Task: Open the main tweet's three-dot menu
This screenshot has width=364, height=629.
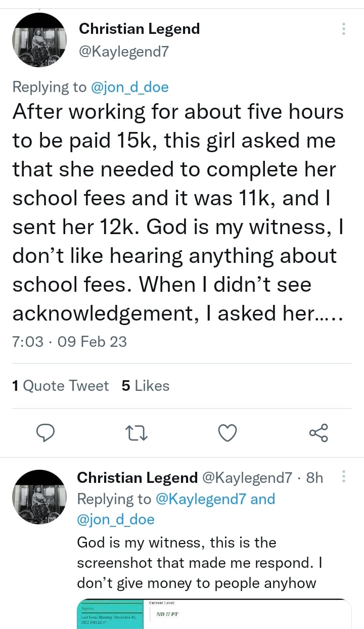Action: click(x=344, y=29)
